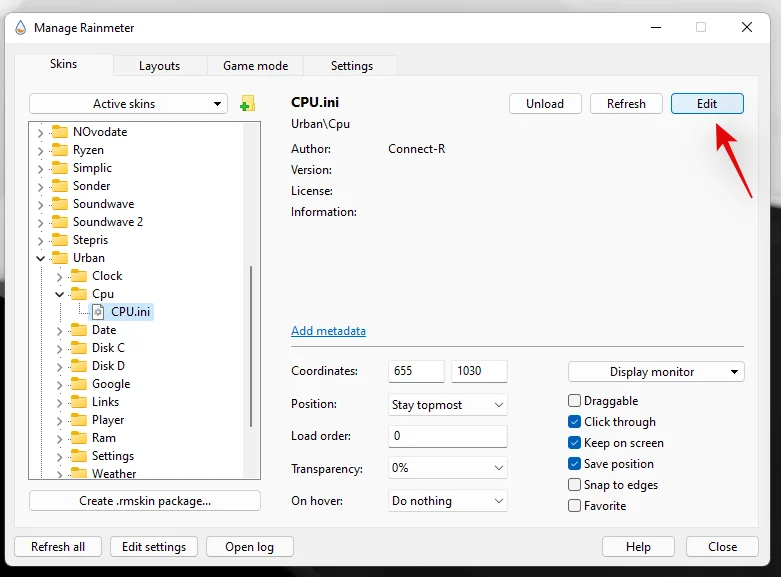Image resolution: width=781 pixels, height=577 pixels.
Task: Select the Weather folder row
Action: click(x=114, y=473)
